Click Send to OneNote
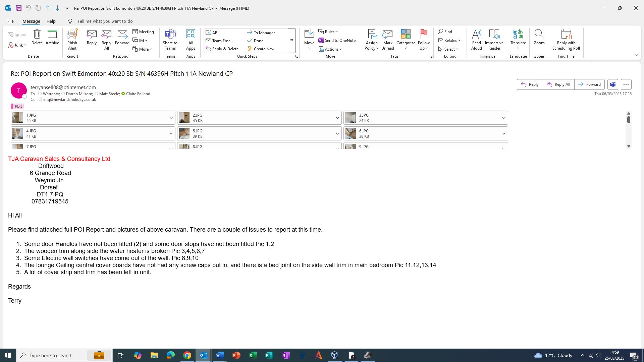The width and height of the screenshot is (644, 362). click(x=337, y=41)
